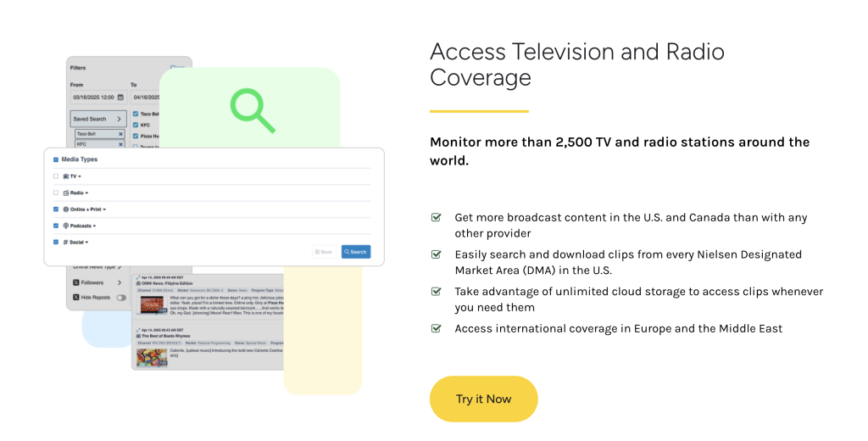This screenshot has width=868, height=441.
Task: Click the Podcasts microphone icon
Action: pos(66,226)
